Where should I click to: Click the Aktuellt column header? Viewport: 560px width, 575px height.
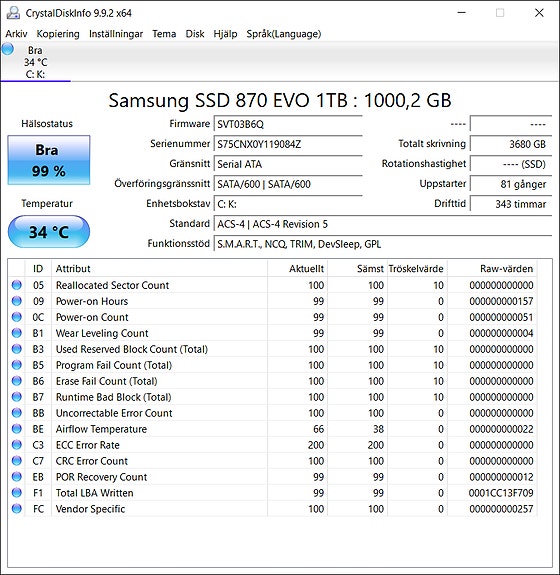pyautogui.click(x=297, y=269)
